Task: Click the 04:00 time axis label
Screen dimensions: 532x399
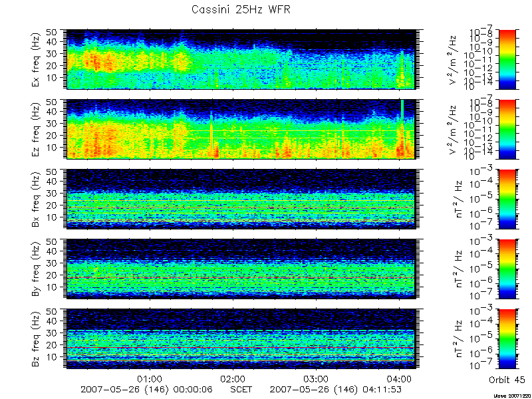Action: point(400,378)
